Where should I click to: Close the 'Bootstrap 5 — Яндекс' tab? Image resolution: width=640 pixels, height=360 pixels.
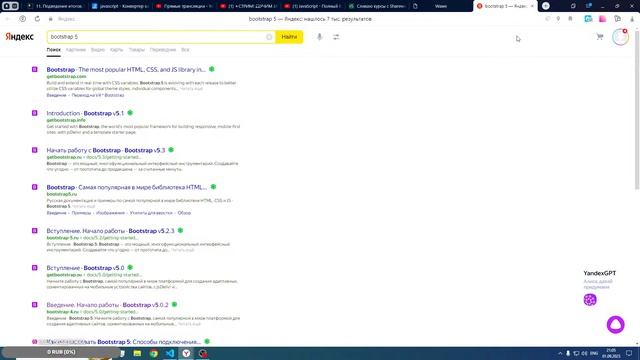pos(532,6)
